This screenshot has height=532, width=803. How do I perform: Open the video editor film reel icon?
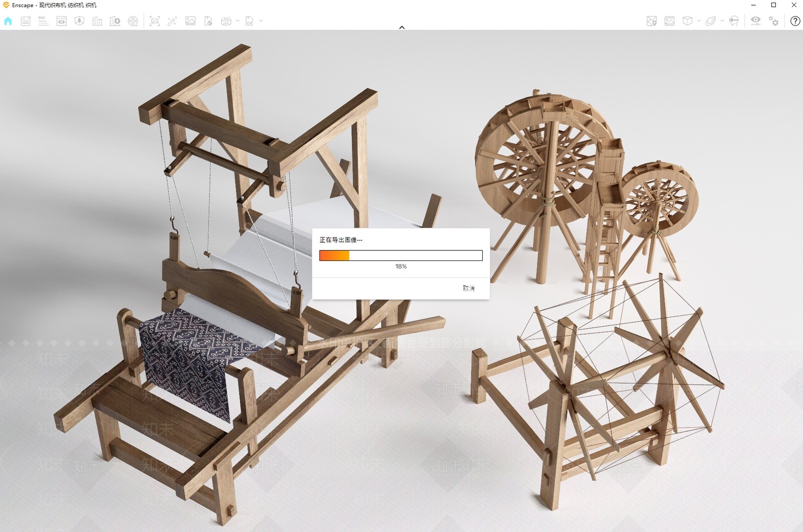point(133,21)
